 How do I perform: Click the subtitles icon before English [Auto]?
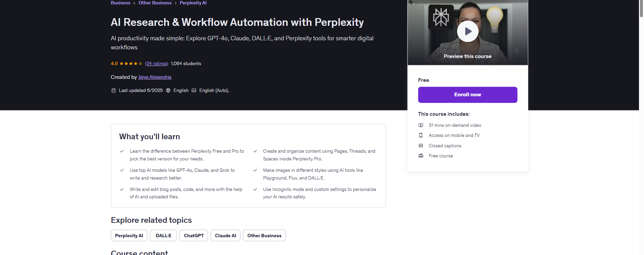tap(194, 90)
